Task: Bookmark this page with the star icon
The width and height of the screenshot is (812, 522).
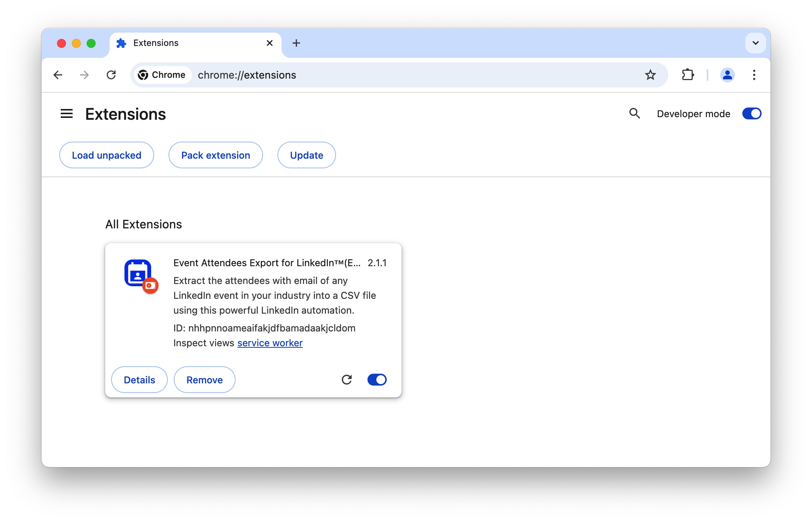Action: click(x=650, y=75)
